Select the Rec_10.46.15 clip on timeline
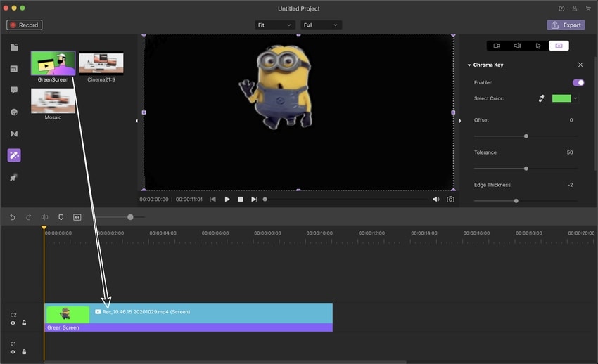Image resolution: width=598 pixels, height=364 pixels. 189,313
